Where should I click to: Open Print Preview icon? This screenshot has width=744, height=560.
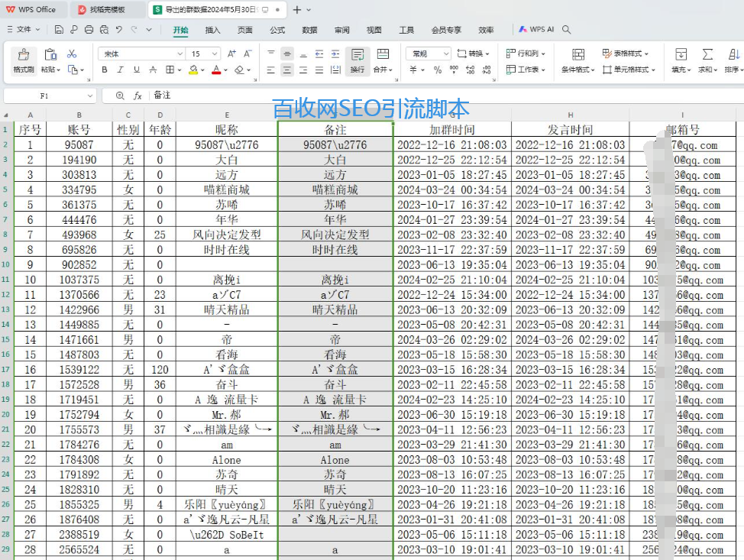click(104, 30)
